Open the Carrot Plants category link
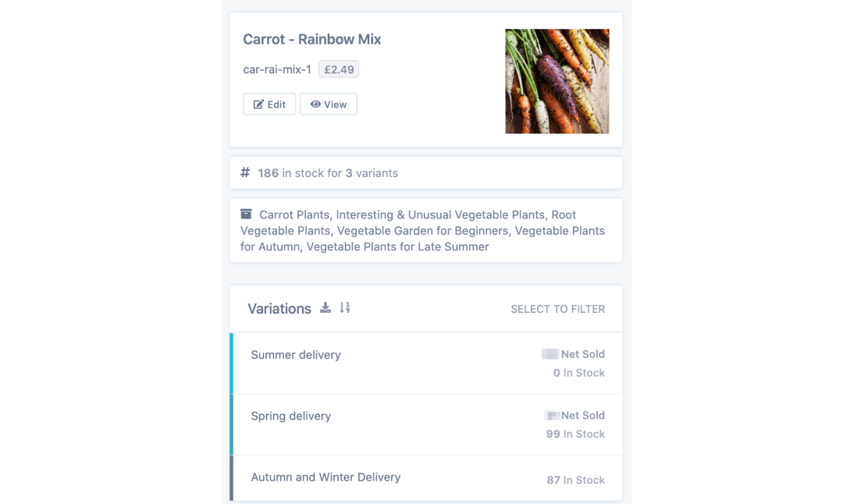The width and height of the screenshot is (854, 504). click(x=295, y=214)
